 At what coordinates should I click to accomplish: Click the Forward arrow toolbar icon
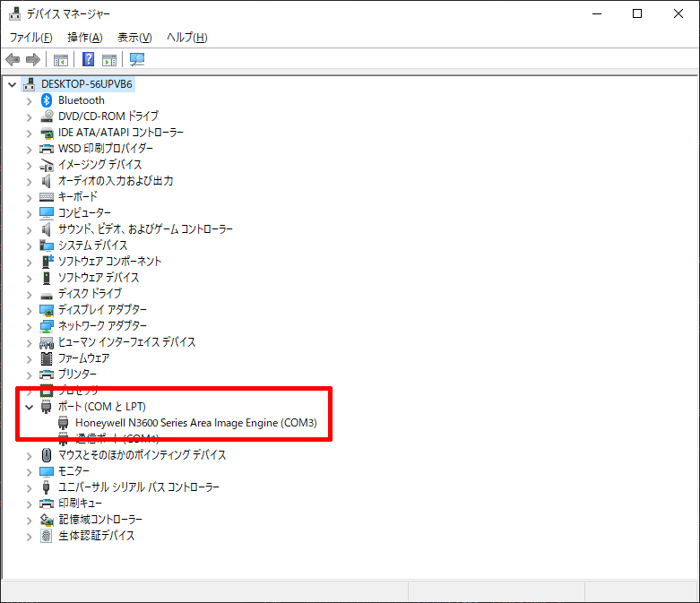coord(33,59)
